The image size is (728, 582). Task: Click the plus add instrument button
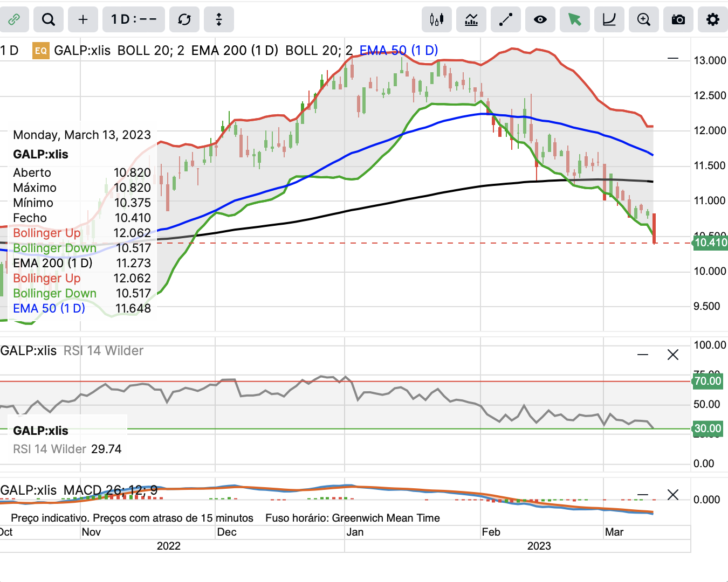[x=83, y=20]
